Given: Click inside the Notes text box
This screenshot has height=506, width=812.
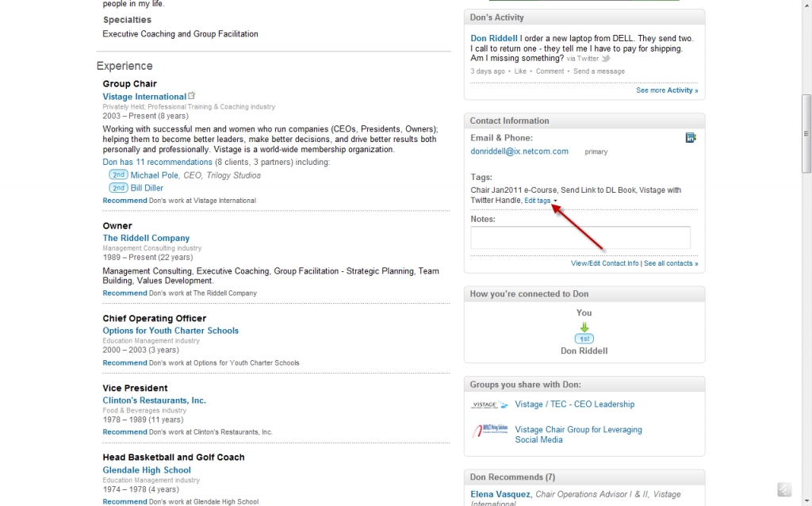Looking at the screenshot, I should pos(580,237).
